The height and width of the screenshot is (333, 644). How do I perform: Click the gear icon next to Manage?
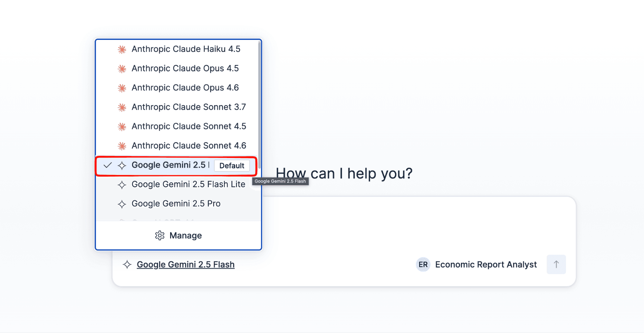(x=159, y=236)
